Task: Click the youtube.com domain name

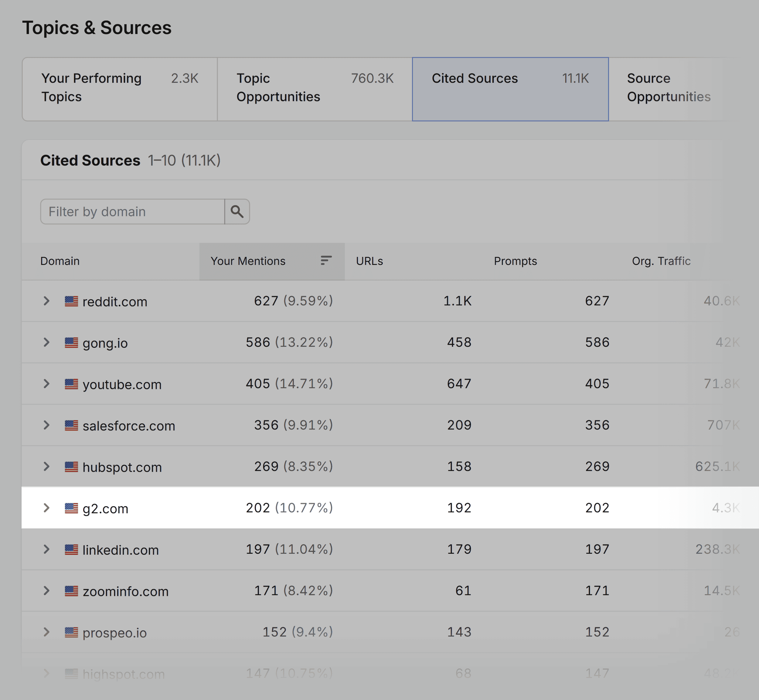Action: [122, 384]
